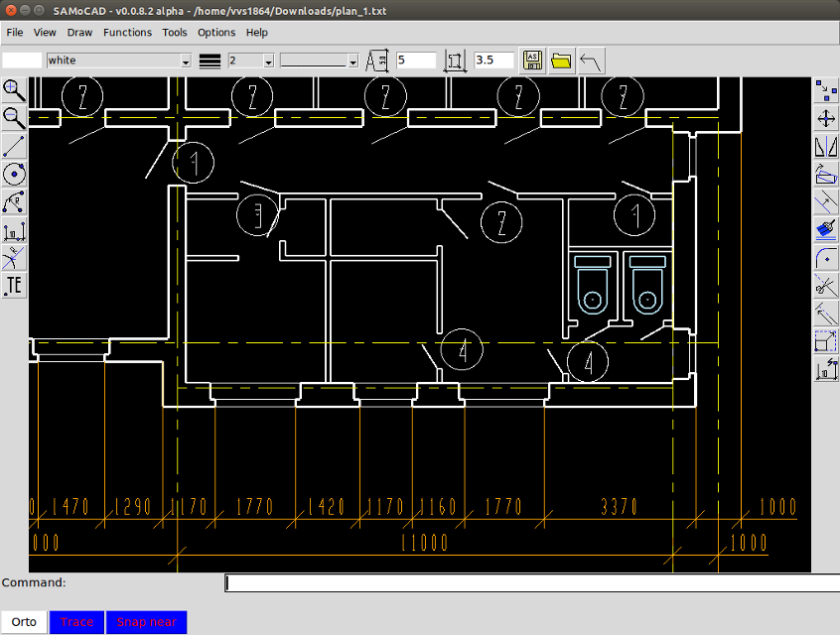The width and height of the screenshot is (840, 635).
Task: Click the current color white swatch
Action: pyautogui.click(x=22, y=61)
